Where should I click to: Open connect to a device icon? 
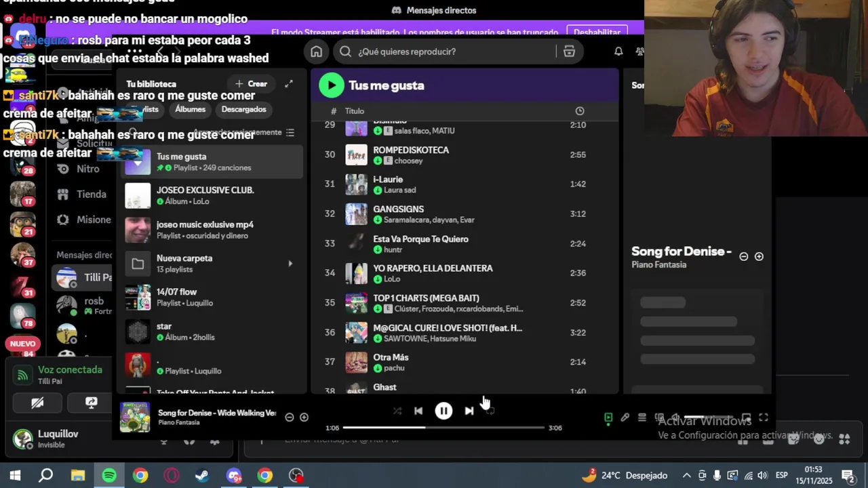(x=659, y=418)
